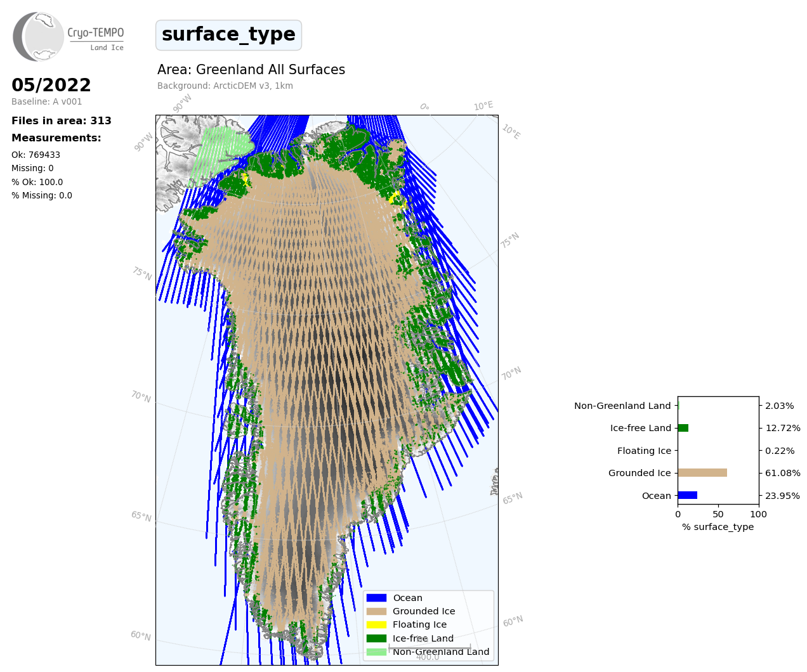This screenshot has height=672, width=807.
Task: Click the Cryo-TEMPO logo
Action: 69,37
